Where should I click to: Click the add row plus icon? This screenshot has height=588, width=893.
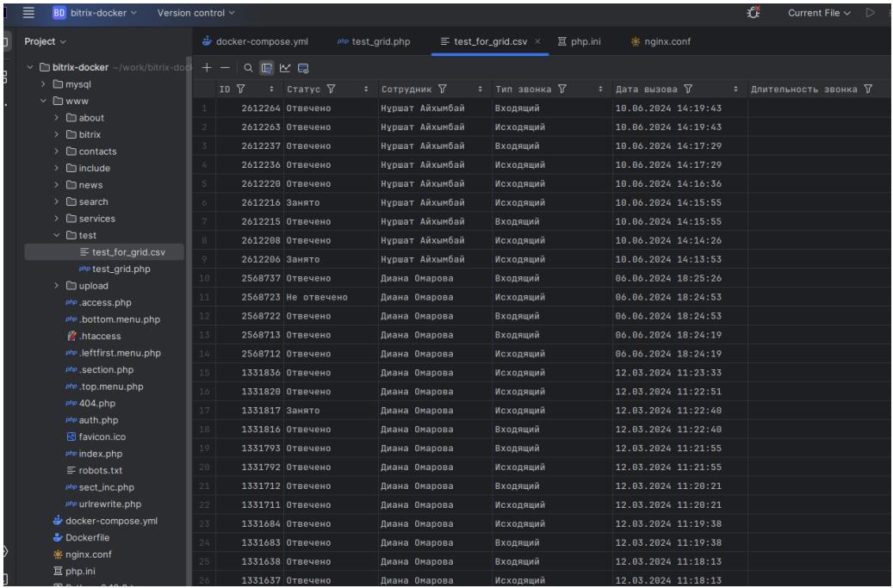pos(207,68)
